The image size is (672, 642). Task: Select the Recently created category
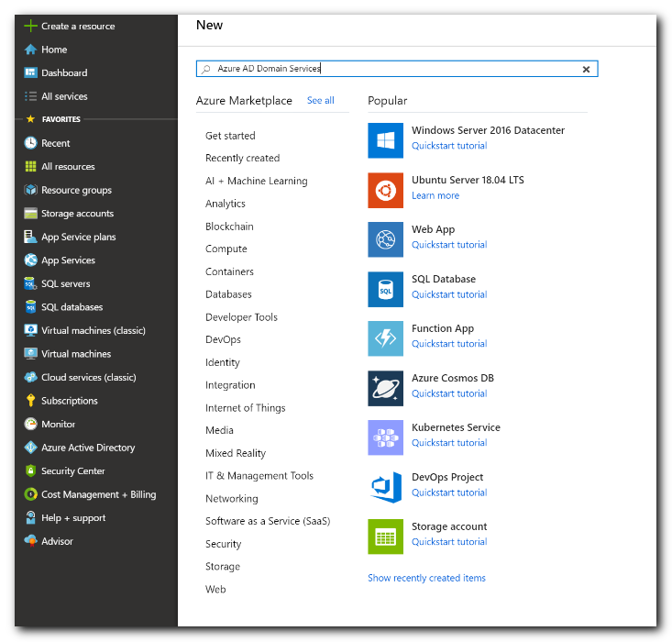point(243,159)
